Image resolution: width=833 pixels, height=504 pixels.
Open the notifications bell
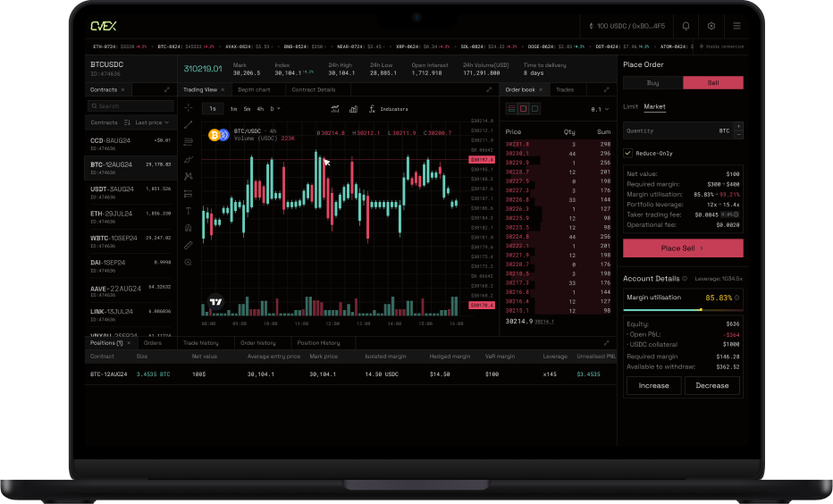[686, 27]
